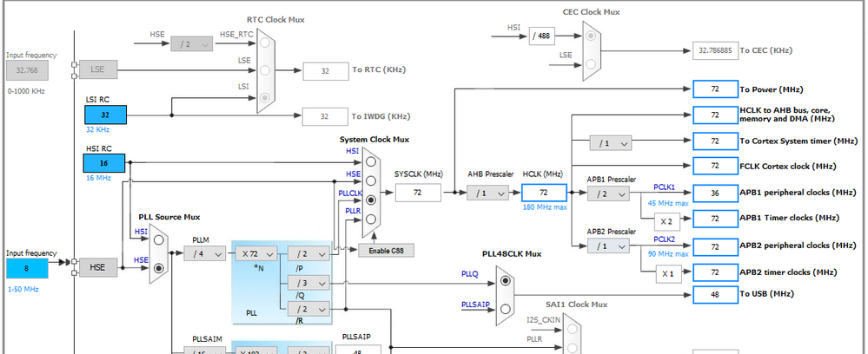Image resolution: width=868 pixels, height=354 pixels.
Task: Click the HSI RC value box
Action: [104, 163]
